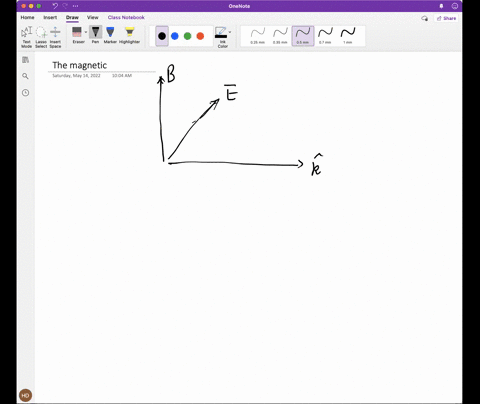The image size is (480, 404).
Task: Pick the Highlighter tool
Action: point(129,35)
